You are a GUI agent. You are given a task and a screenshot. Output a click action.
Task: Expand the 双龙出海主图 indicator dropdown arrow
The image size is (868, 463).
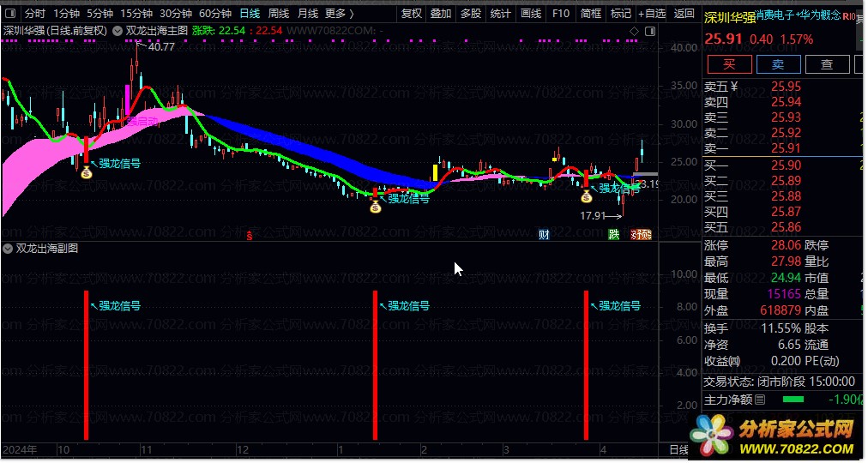(x=118, y=31)
